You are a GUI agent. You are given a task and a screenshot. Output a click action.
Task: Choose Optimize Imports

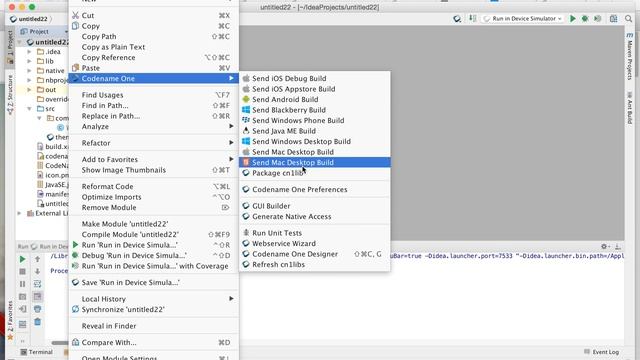tap(153, 197)
